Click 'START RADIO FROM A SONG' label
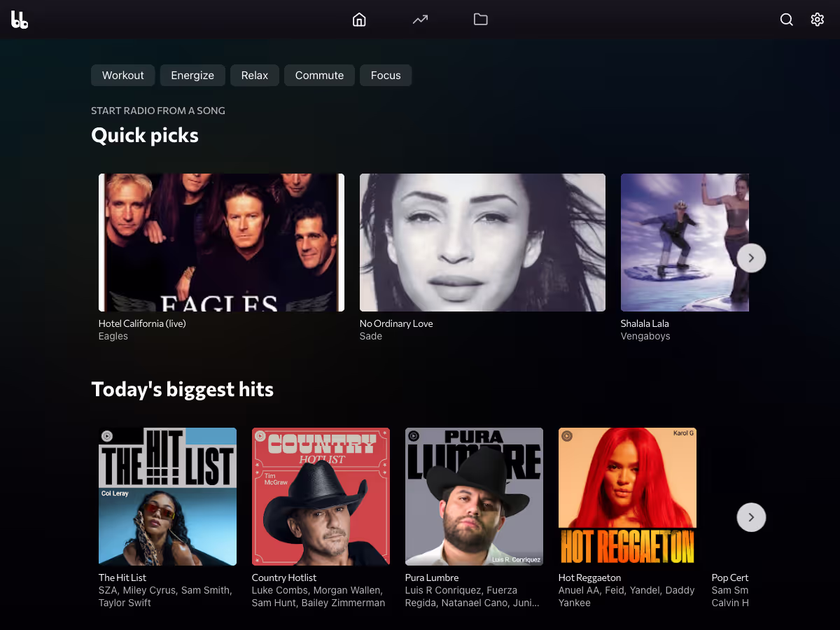 tap(158, 111)
